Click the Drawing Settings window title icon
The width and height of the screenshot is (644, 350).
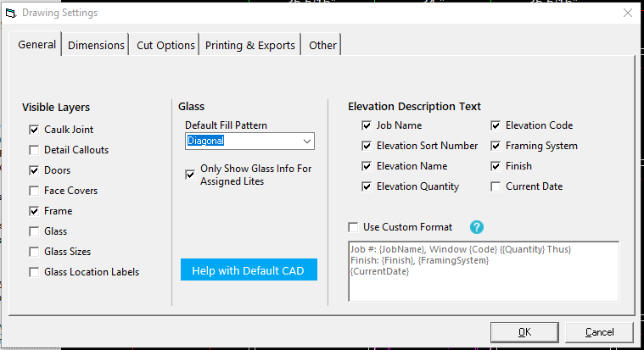[x=11, y=13]
